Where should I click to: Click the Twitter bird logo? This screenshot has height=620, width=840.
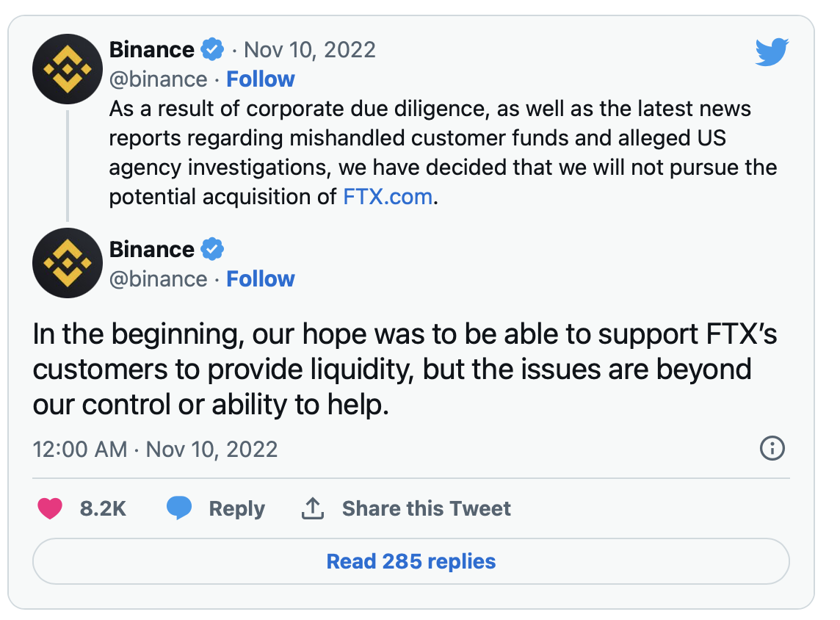(772, 52)
